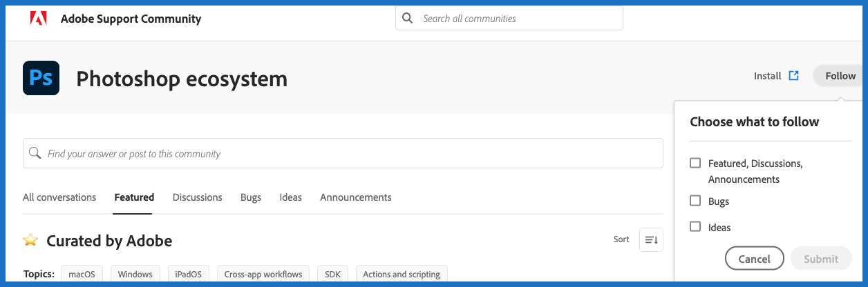
Task: Click the Photoshop Ps app icon
Action: point(41,78)
